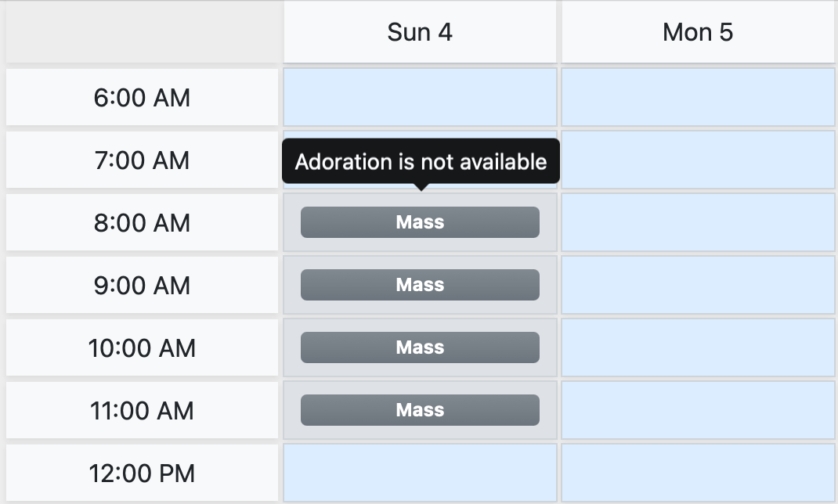Select the 10:00 AM time label

(142, 348)
